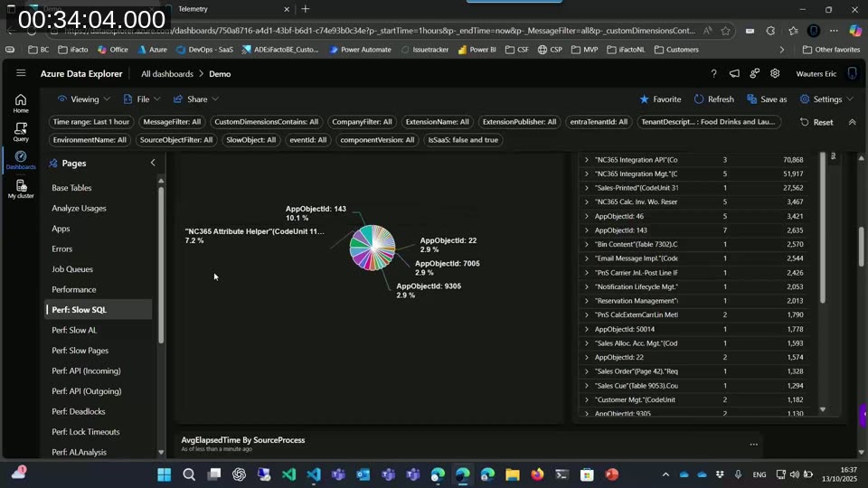Viewport: 868px width, 488px height.
Task: Expand the AppObjectId: 46 row
Action: [x=586, y=216]
